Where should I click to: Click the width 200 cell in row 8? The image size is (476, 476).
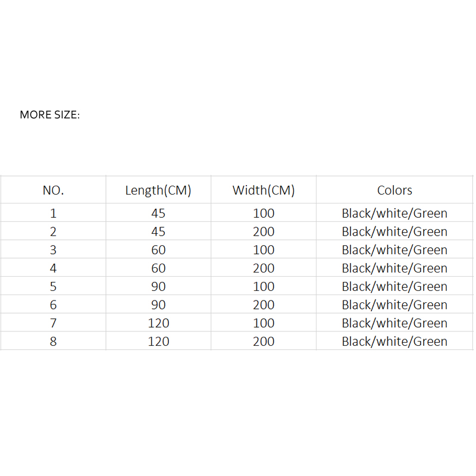tap(264, 341)
